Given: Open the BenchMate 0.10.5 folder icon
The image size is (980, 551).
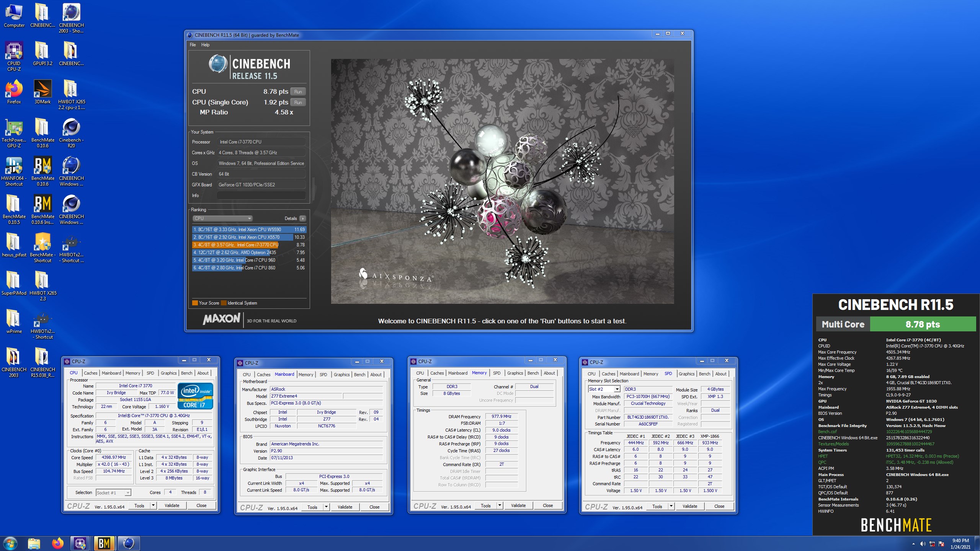Looking at the screenshot, I should pos(14,210).
